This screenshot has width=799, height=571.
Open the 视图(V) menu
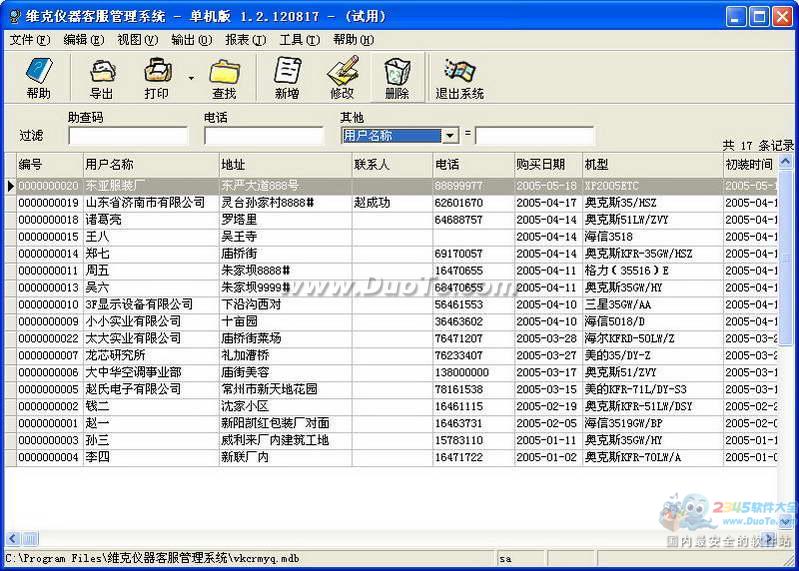138,39
